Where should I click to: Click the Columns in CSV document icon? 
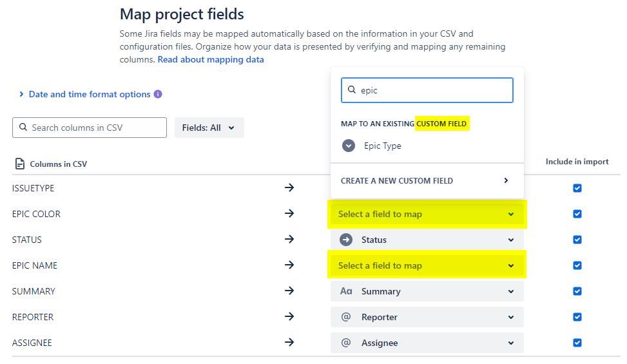click(x=19, y=164)
